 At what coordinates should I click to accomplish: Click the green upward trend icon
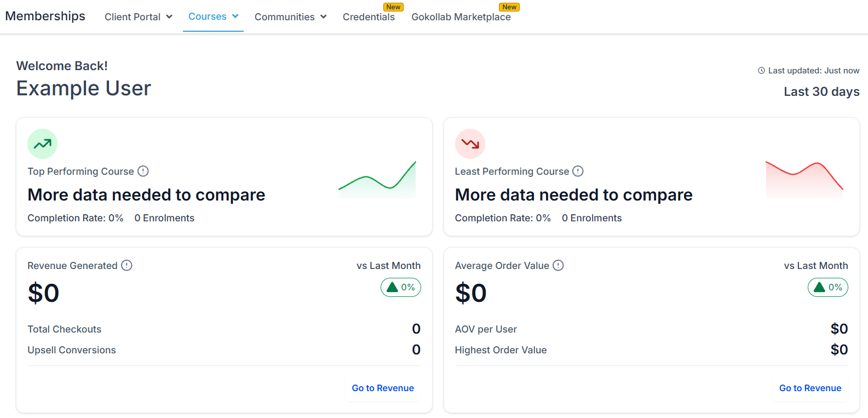click(42, 144)
